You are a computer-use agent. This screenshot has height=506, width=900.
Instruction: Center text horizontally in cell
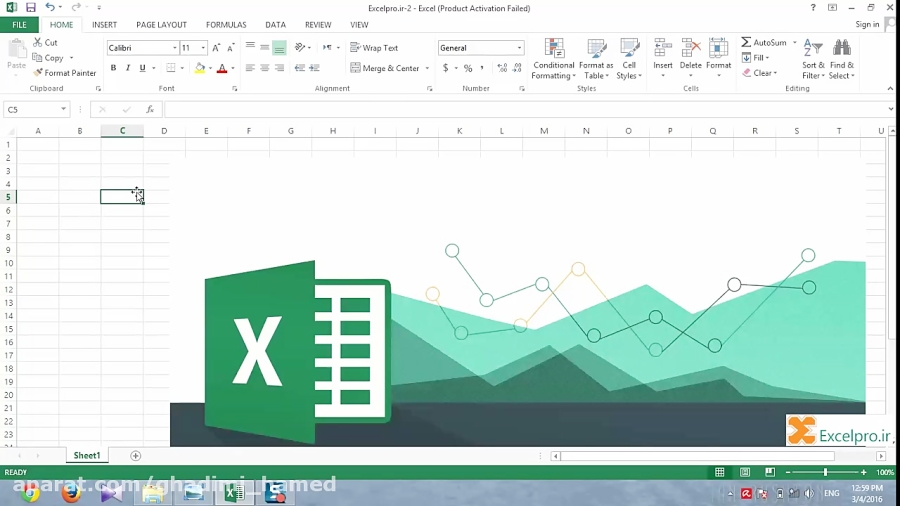pyautogui.click(x=265, y=68)
